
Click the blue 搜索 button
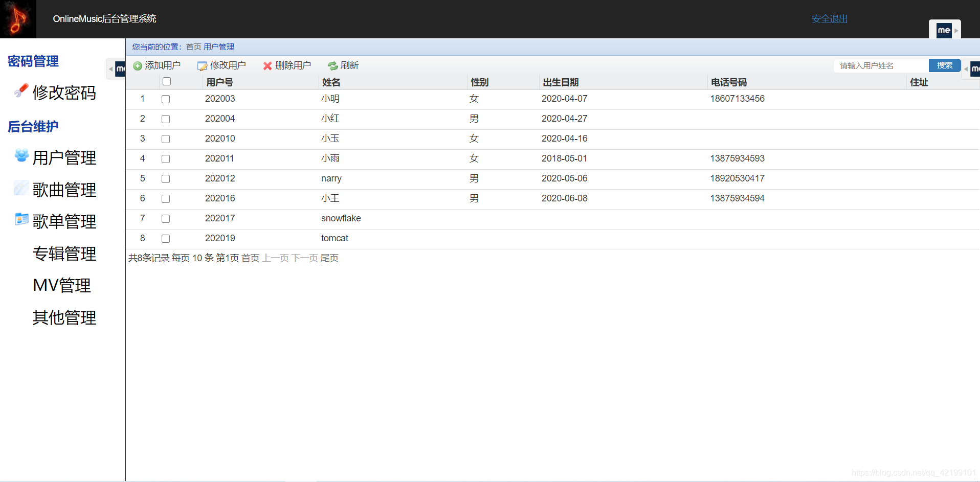point(944,65)
